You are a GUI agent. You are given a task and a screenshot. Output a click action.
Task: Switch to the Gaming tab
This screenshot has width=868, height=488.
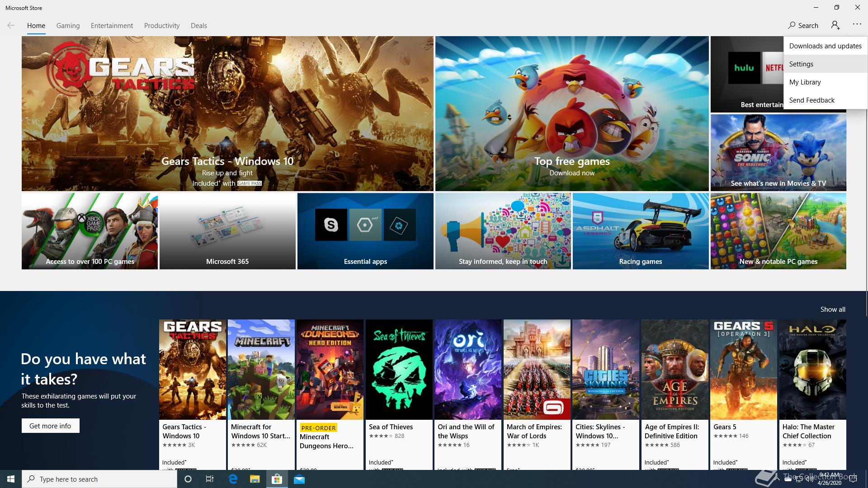68,26
